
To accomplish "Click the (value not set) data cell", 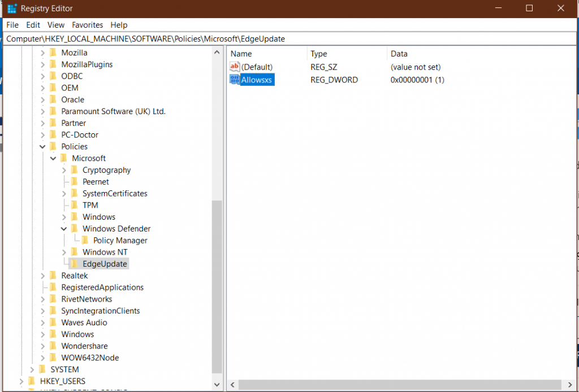I will (416, 67).
